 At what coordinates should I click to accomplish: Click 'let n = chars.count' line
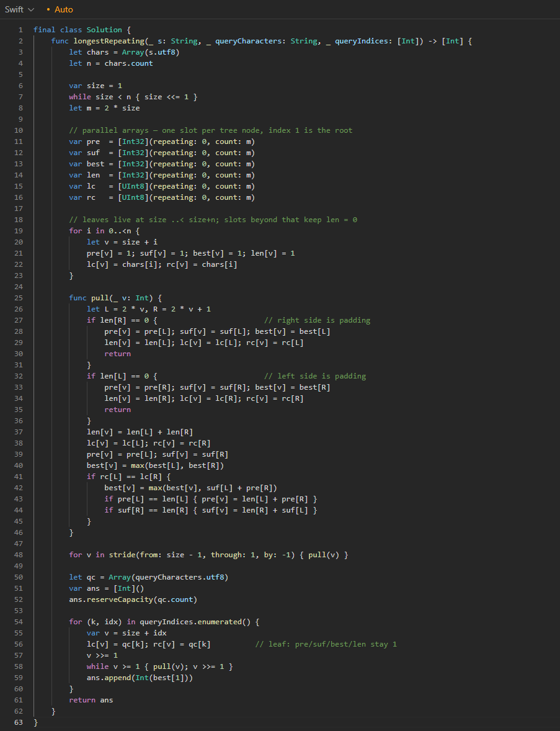(111, 63)
